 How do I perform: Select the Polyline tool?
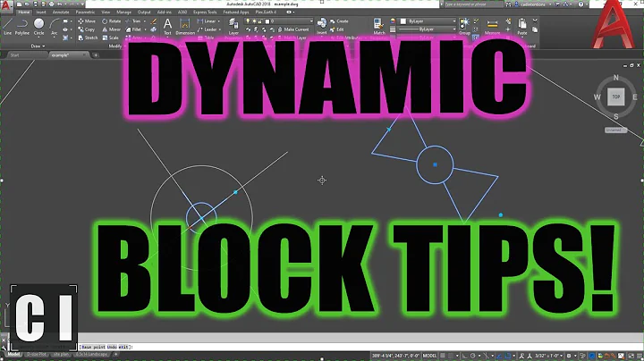coord(22,27)
